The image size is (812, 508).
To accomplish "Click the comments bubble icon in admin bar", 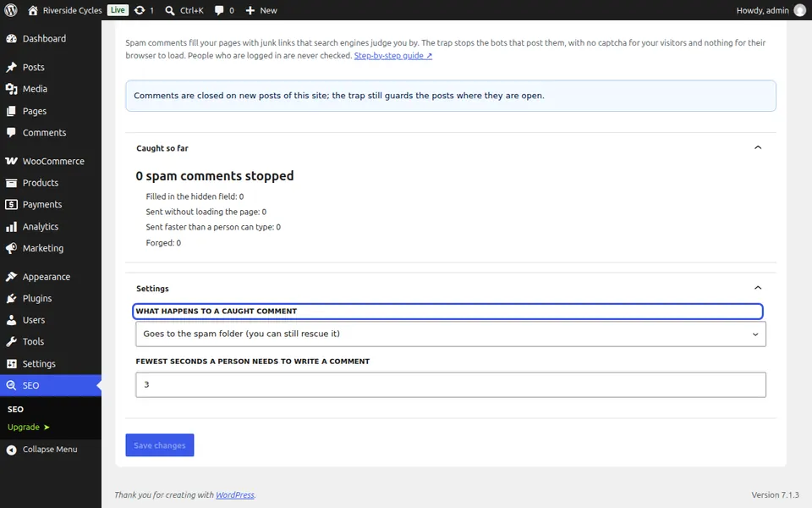I will tap(219, 10).
